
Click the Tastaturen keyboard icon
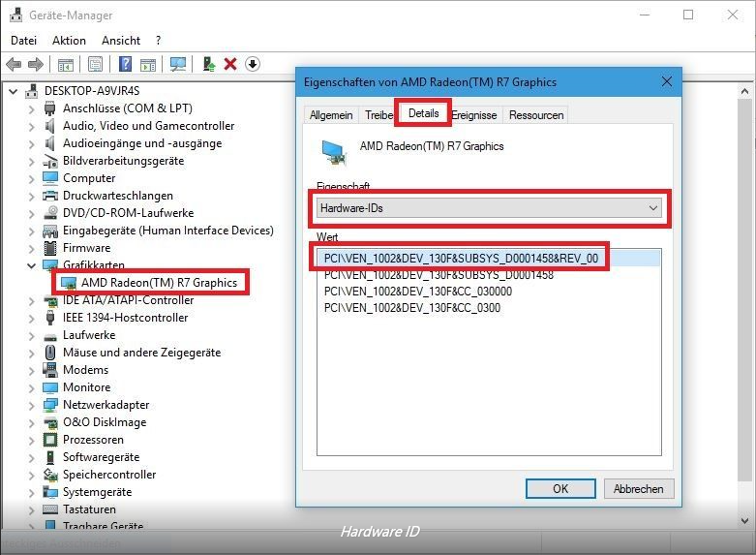click(x=50, y=509)
